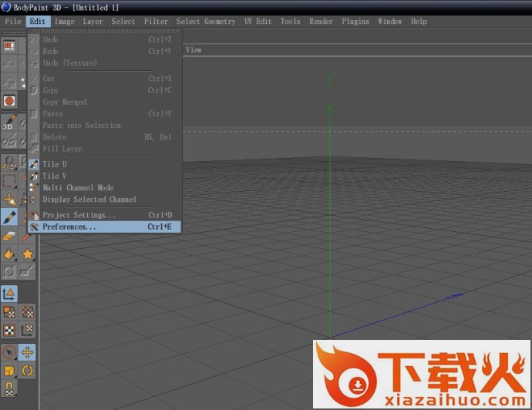Close the open Edit menu
532x410 pixels.
point(38,22)
